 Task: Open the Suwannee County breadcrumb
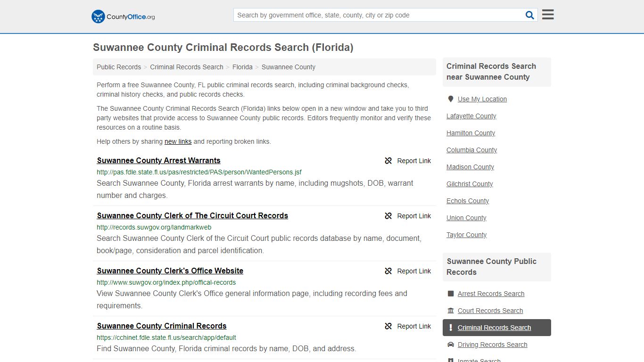289,67
